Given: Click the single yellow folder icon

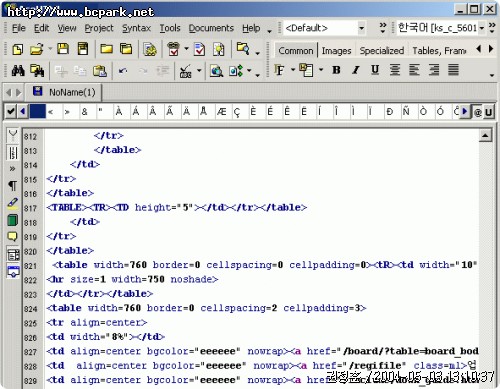Looking at the screenshot, I should click(106, 49).
